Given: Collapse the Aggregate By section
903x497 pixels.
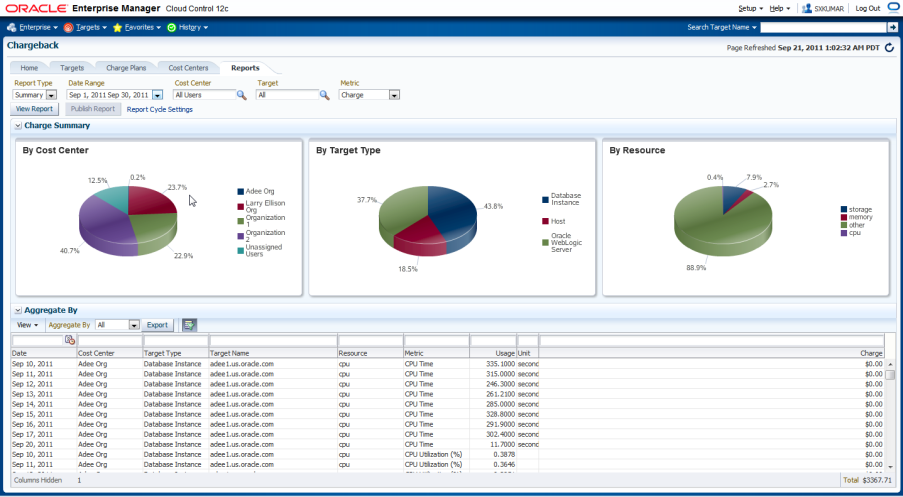Looking at the screenshot, I should click(18, 310).
